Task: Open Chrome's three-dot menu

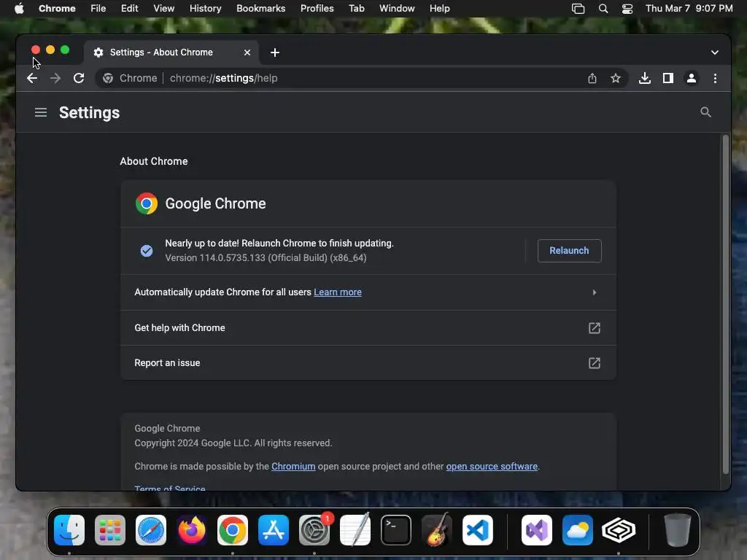Action: coord(715,78)
